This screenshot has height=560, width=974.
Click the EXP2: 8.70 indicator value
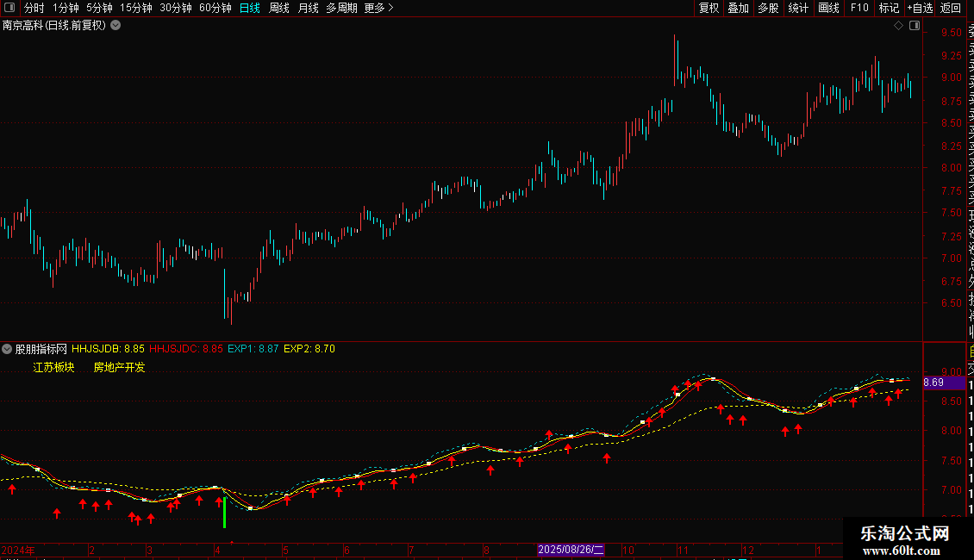309,349
